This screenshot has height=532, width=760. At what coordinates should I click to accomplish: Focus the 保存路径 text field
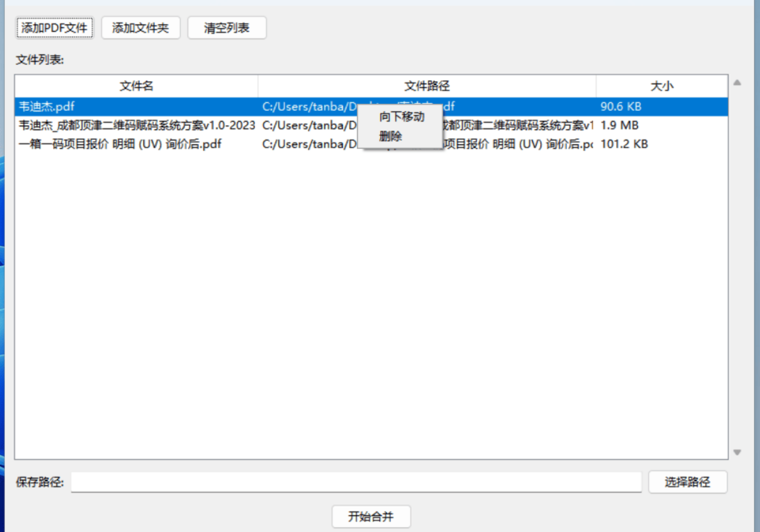(x=356, y=482)
